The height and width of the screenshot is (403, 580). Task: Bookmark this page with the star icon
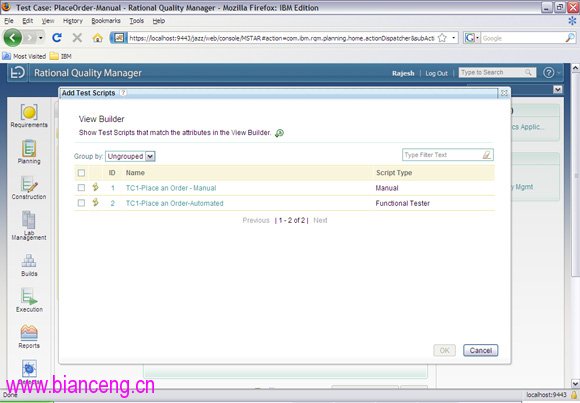(x=442, y=38)
